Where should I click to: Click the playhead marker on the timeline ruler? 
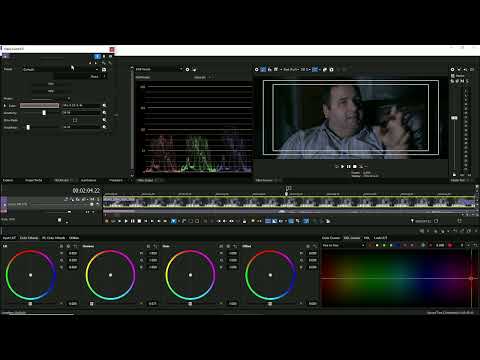(286, 194)
